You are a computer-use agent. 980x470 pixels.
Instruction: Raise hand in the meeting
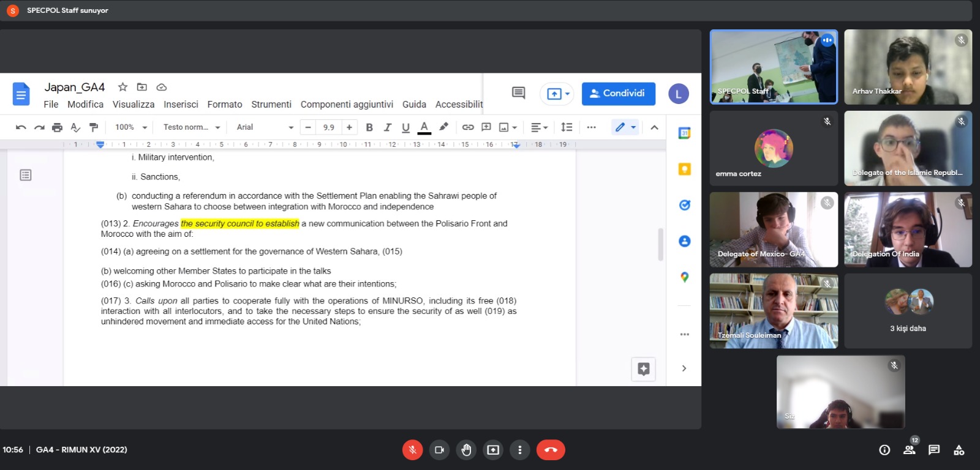point(466,450)
